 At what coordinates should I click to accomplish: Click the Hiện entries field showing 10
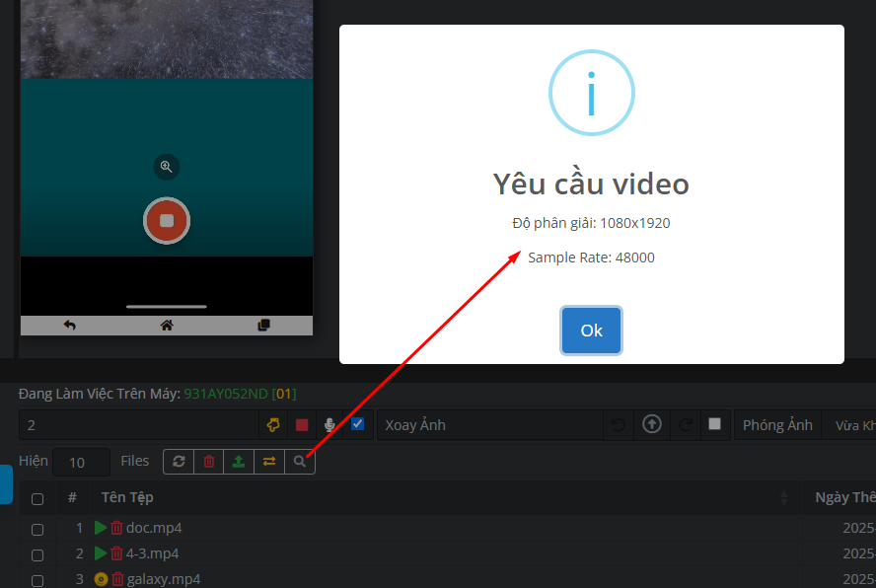[82, 462]
